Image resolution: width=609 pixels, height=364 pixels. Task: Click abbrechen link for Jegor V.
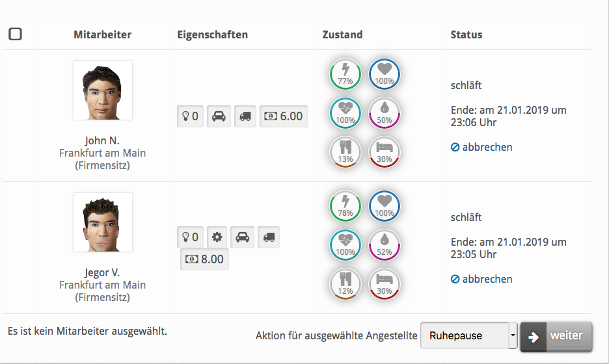(x=481, y=279)
